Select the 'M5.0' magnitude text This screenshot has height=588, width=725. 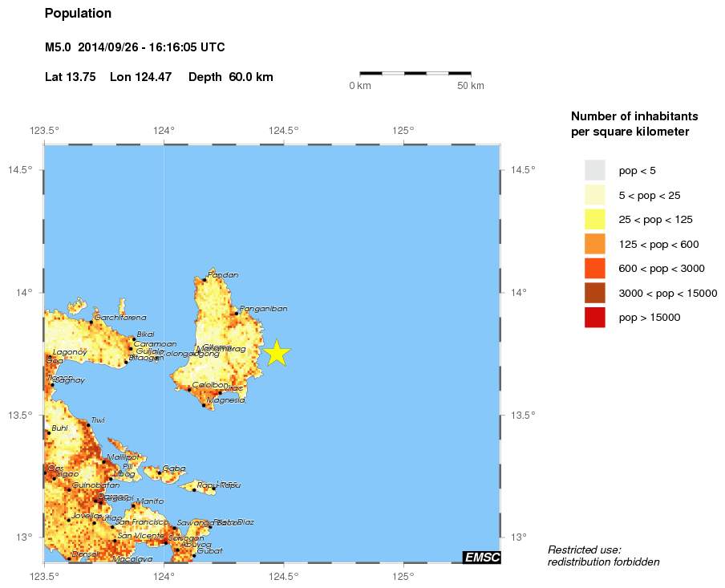[x=58, y=47]
